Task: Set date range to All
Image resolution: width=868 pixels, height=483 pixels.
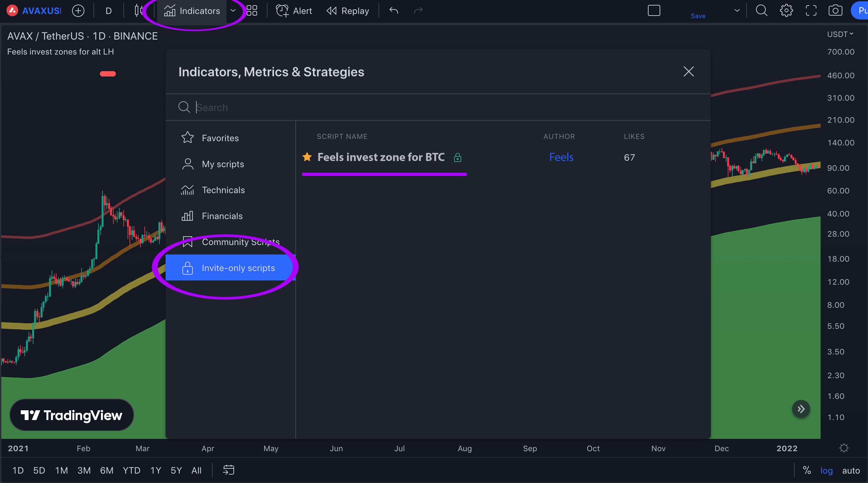Action: [x=196, y=470]
